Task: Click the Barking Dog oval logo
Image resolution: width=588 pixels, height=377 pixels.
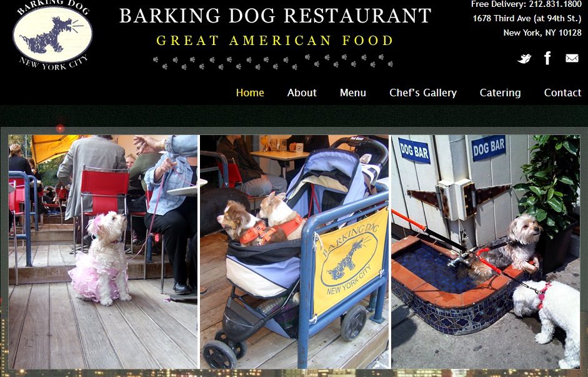Action: click(52, 34)
